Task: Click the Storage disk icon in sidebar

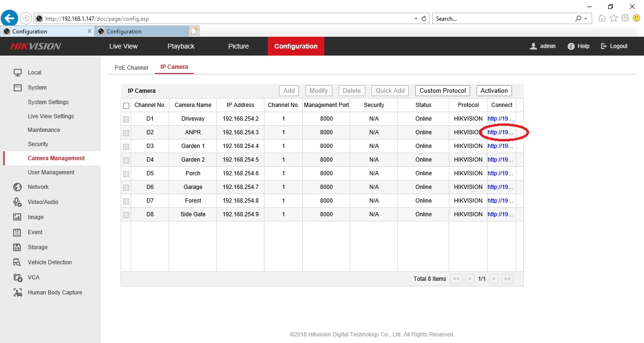Action: (x=17, y=247)
